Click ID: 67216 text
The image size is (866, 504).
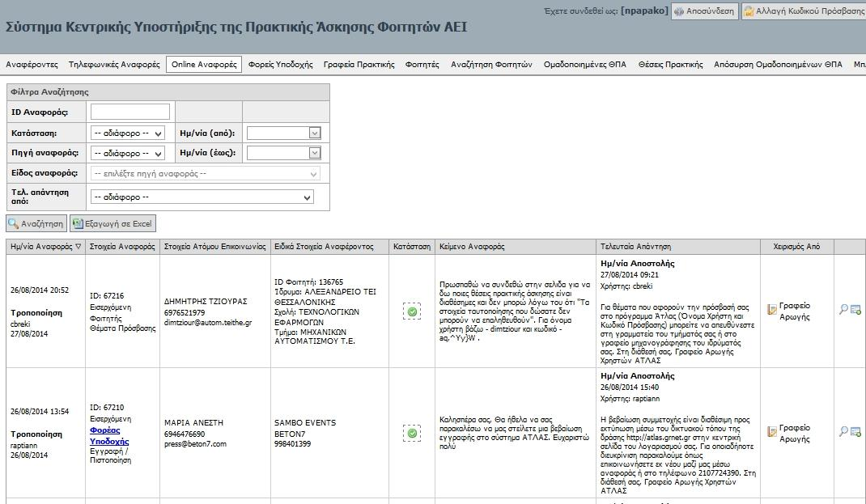[x=107, y=296]
